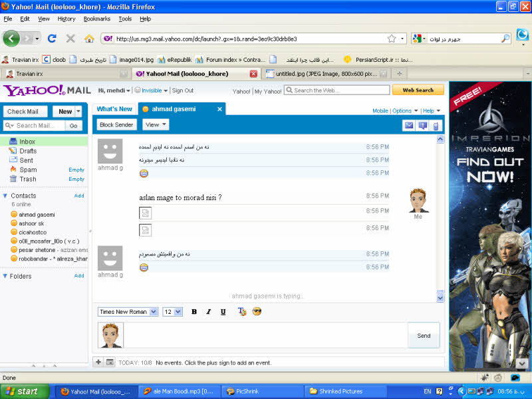Viewport: 532px width, 399px height.
Task: Open the emoticons picker in chat toolbar
Action: coord(257,311)
